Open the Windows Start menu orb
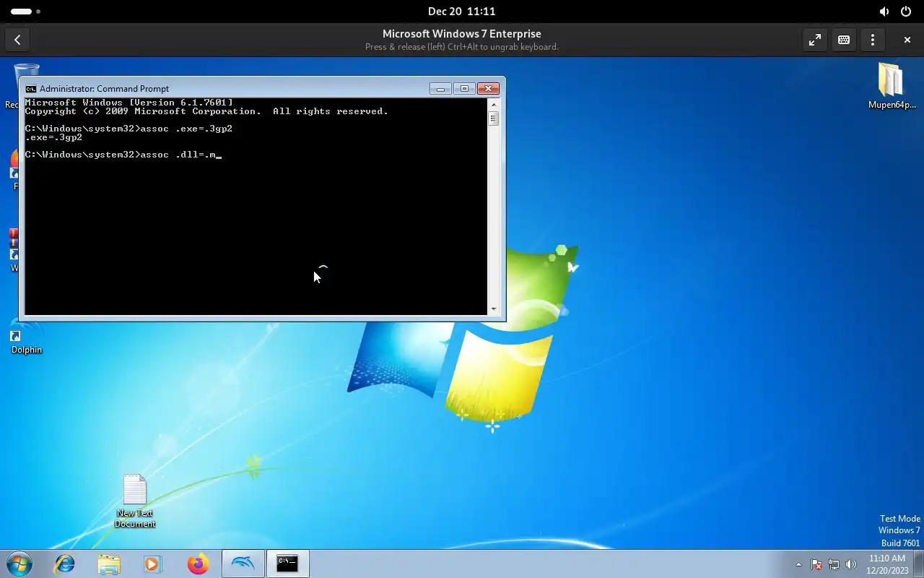 (19, 564)
